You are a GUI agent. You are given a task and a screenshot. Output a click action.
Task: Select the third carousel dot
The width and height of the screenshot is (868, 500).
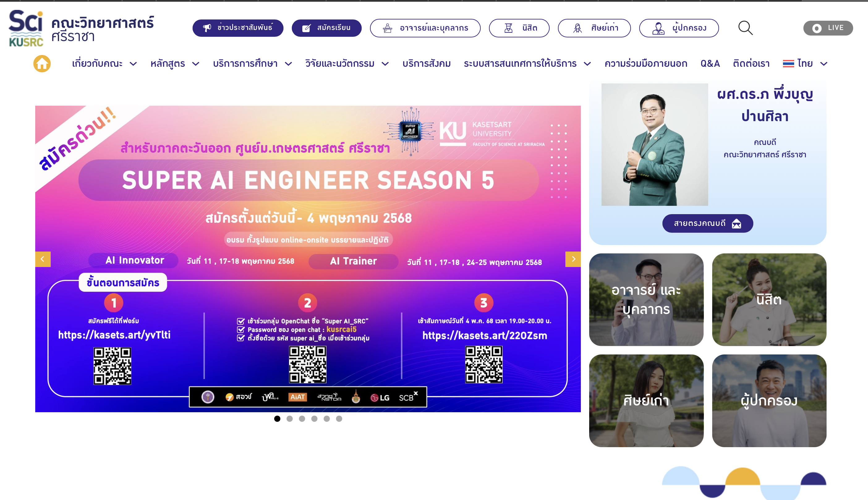coord(302,418)
